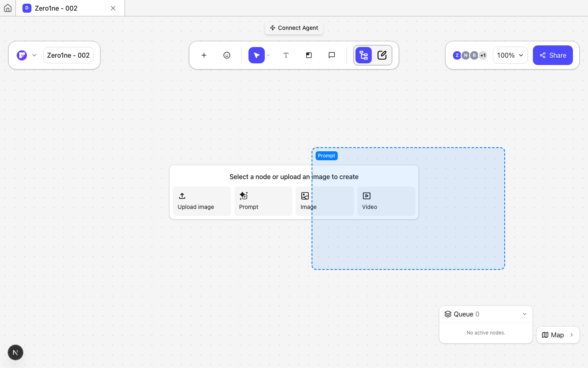Click the B collaborator avatar
Image resolution: width=588 pixels, height=368 pixels.
[474, 55]
